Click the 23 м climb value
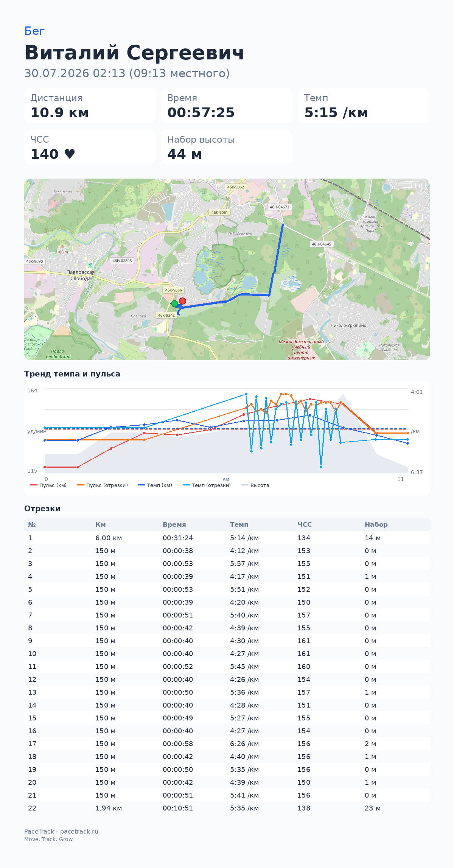 click(373, 808)
